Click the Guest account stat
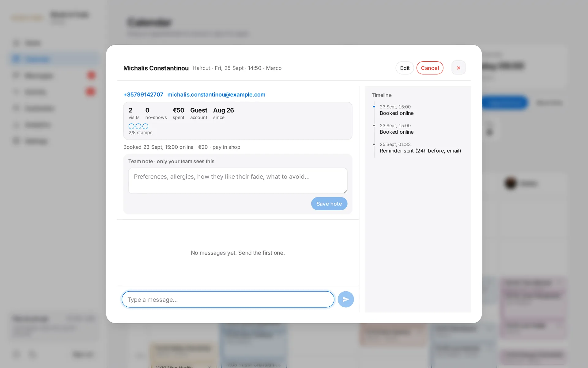Viewport: 588px width, 368px height. [x=199, y=113]
